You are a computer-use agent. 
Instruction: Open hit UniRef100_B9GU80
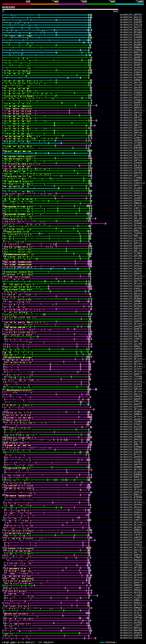pyautogui.click(x=131, y=20)
